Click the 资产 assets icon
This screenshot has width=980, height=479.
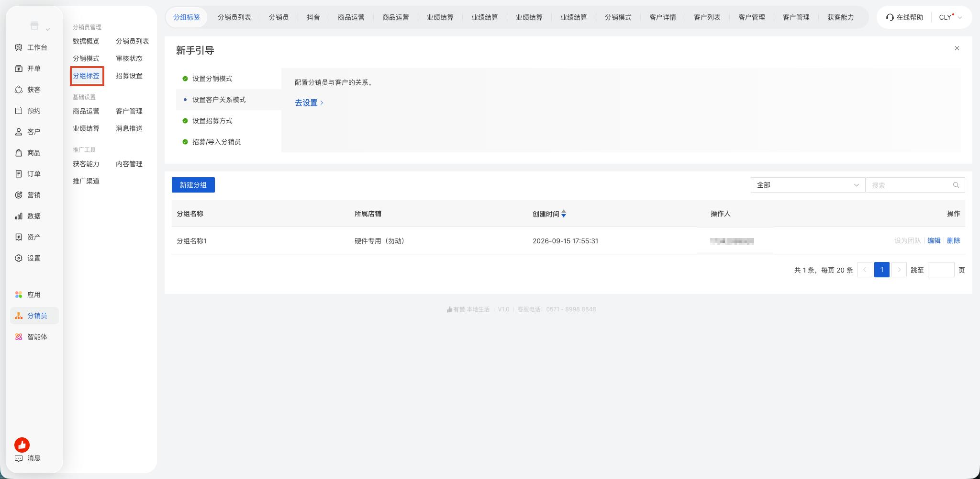pyautogui.click(x=19, y=237)
